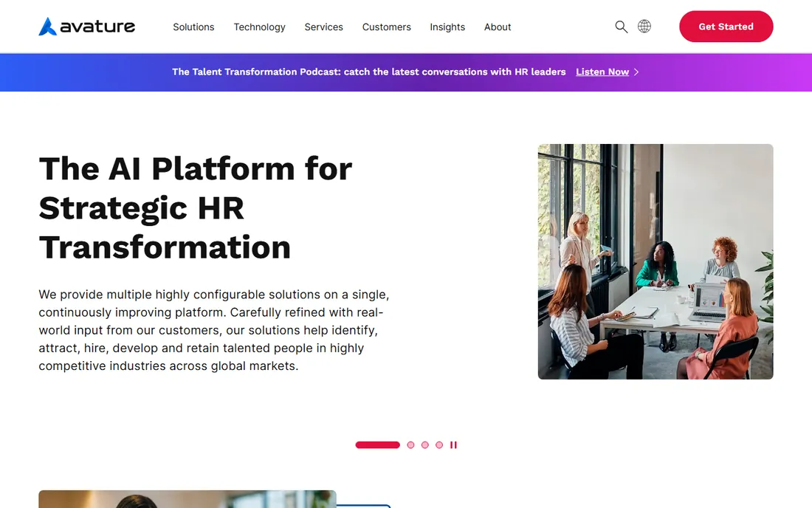
Task: Open the Technology menu
Action: pyautogui.click(x=259, y=27)
